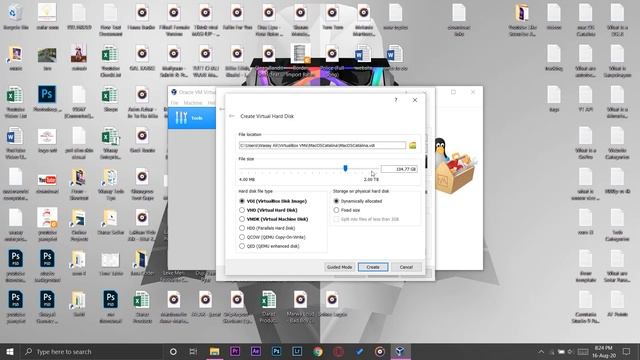The height and width of the screenshot is (360, 640).
Task: Choose QCOW (QEMU Copy-On-Write) file type
Action: click(272, 237)
